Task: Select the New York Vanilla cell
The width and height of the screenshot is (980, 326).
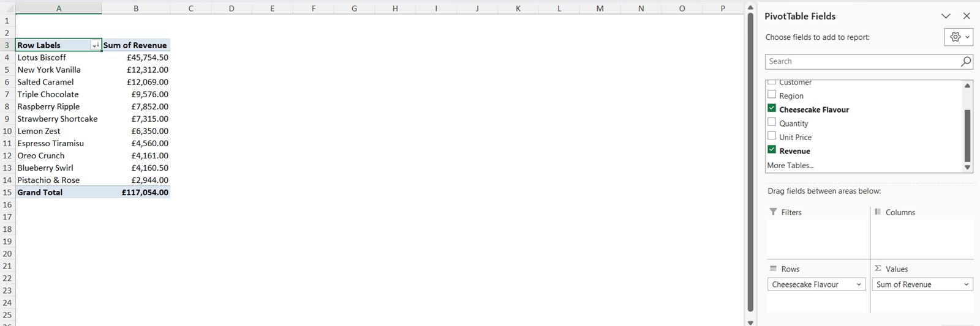Action: tap(59, 70)
